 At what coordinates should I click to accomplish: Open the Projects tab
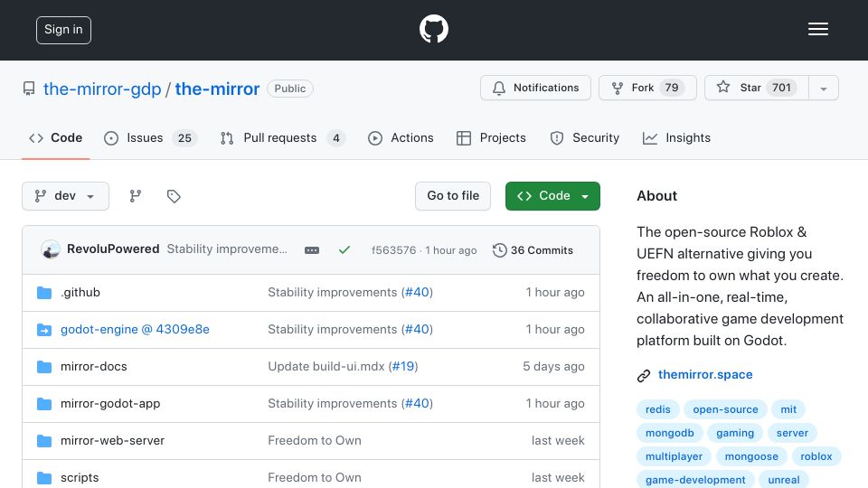point(491,137)
